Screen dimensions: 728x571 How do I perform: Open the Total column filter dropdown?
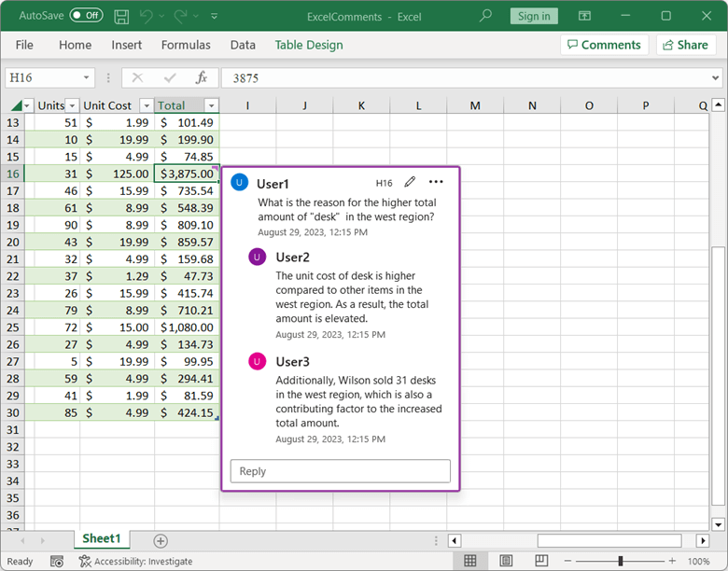coord(212,105)
